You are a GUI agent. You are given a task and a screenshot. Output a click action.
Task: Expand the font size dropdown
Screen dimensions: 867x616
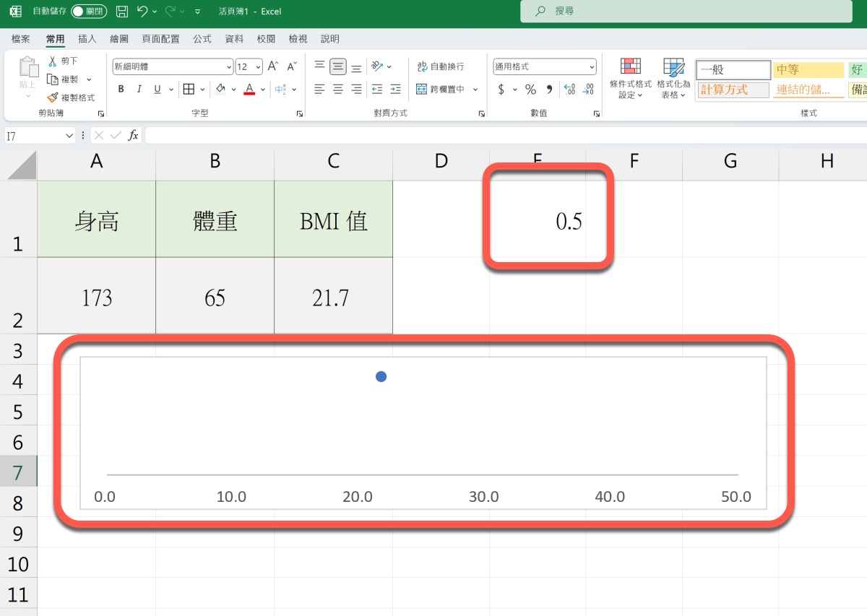(259, 67)
